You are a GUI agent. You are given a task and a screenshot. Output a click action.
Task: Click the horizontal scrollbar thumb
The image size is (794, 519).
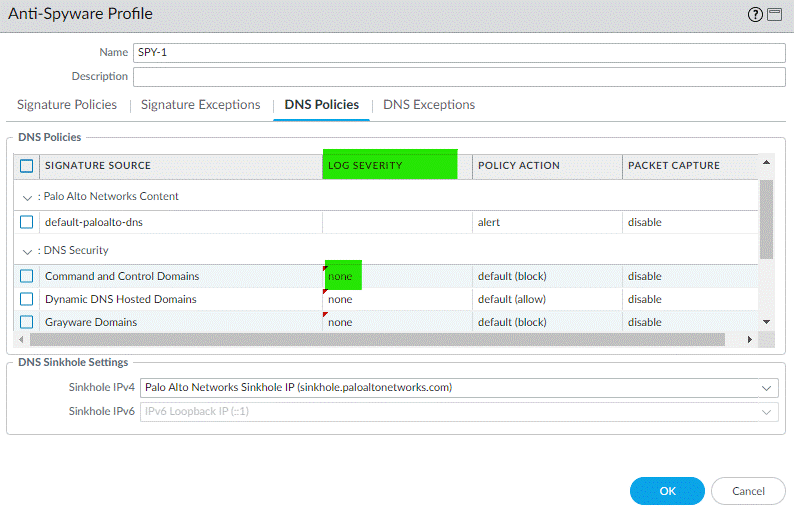(x=377, y=340)
